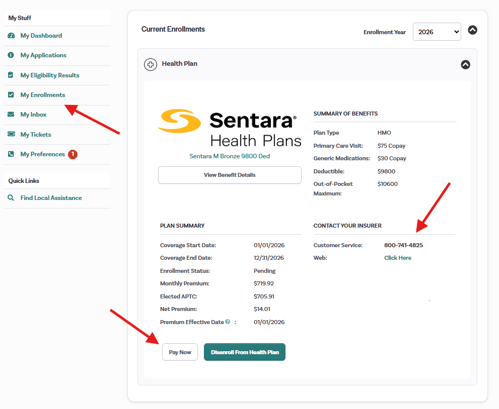Image resolution: width=499 pixels, height=409 pixels.
Task: Click the Plan Summary heading
Action: point(182,226)
